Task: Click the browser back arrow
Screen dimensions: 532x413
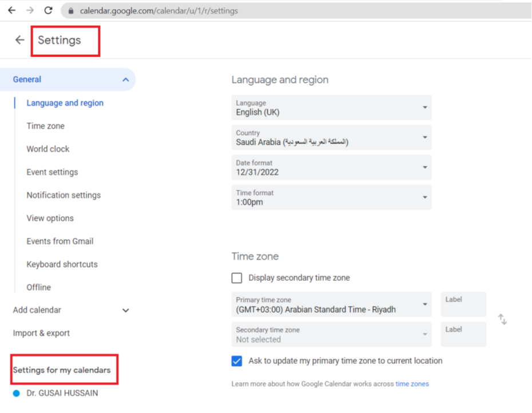Action: 11,10
